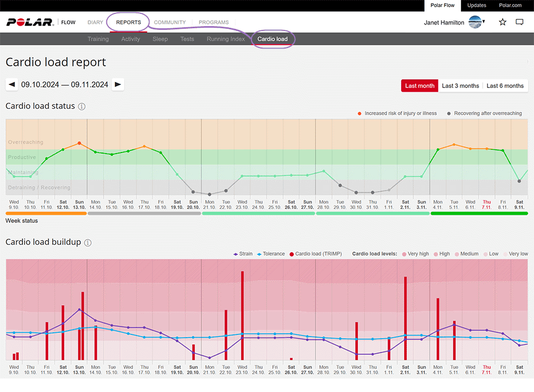The height and width of the screenshot is (392, 534).
Task: Select the Last 3 months range
Action: pos(460,86)
